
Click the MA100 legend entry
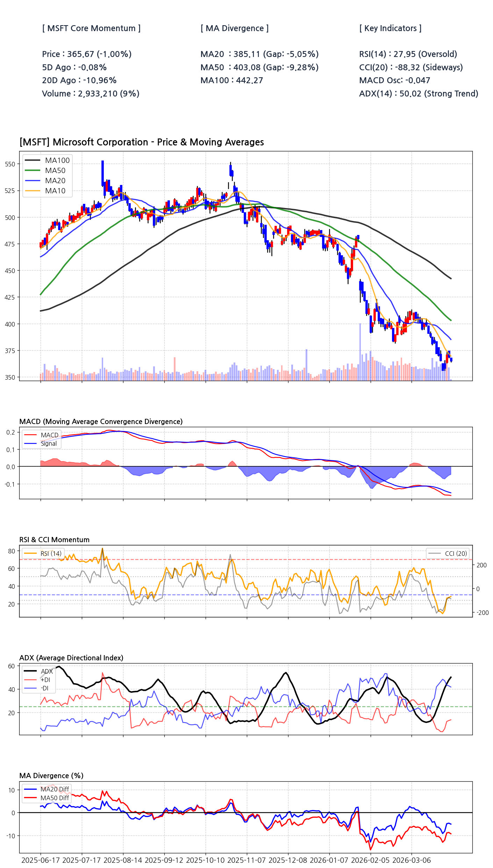tap(48, 160)
